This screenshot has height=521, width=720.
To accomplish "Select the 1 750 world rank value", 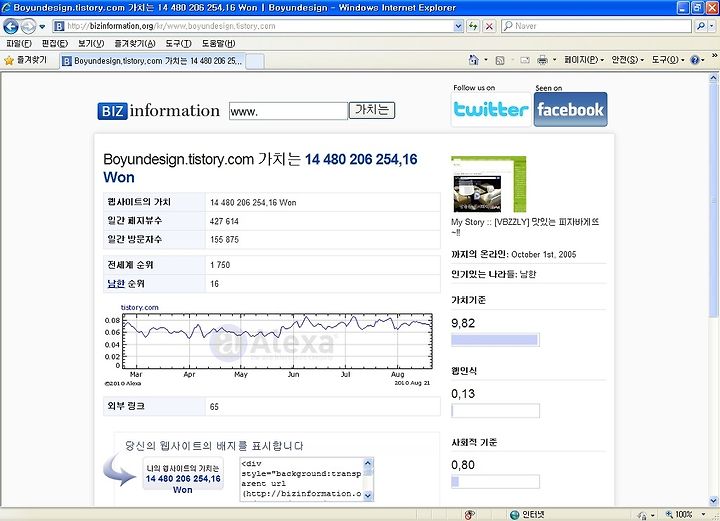I will 220,265.
